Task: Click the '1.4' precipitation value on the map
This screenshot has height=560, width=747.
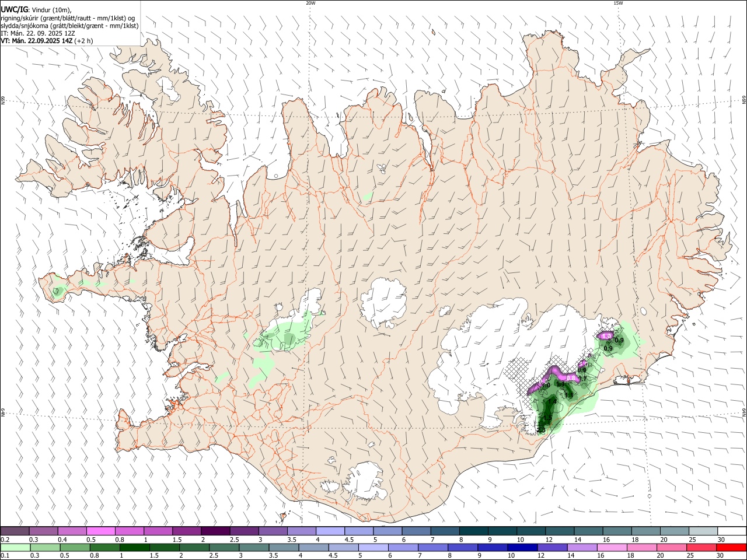Action: [x=552, y=401]
